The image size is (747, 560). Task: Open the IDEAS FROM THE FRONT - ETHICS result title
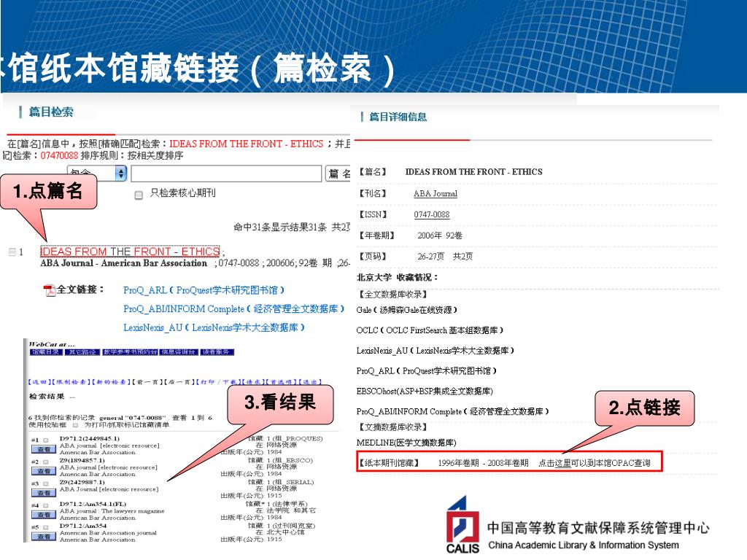click(131, 252)
